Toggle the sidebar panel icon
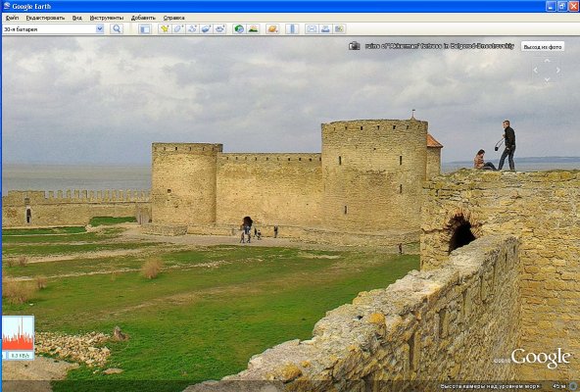Screen dimensions: 580x392 [x=145, y=28]
